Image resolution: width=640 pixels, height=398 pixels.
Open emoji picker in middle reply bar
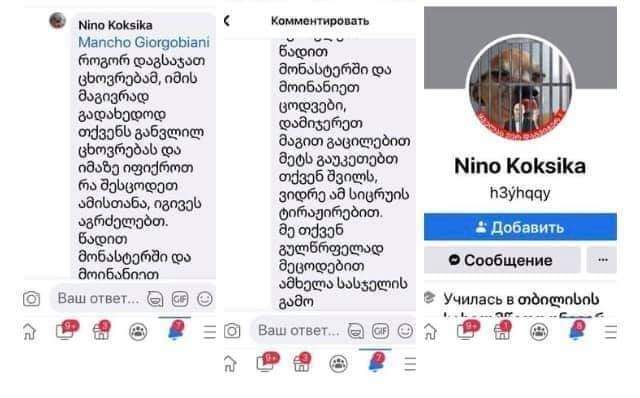point(405,331)
